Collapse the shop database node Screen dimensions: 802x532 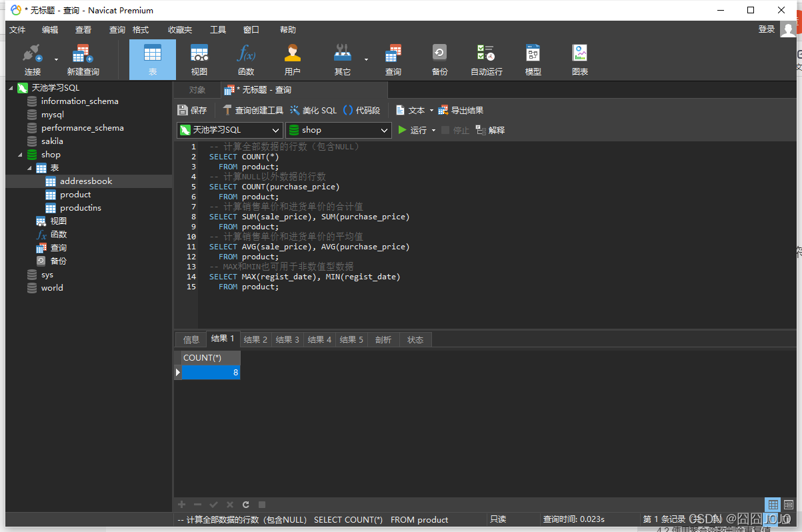click(x=20, y=155)
